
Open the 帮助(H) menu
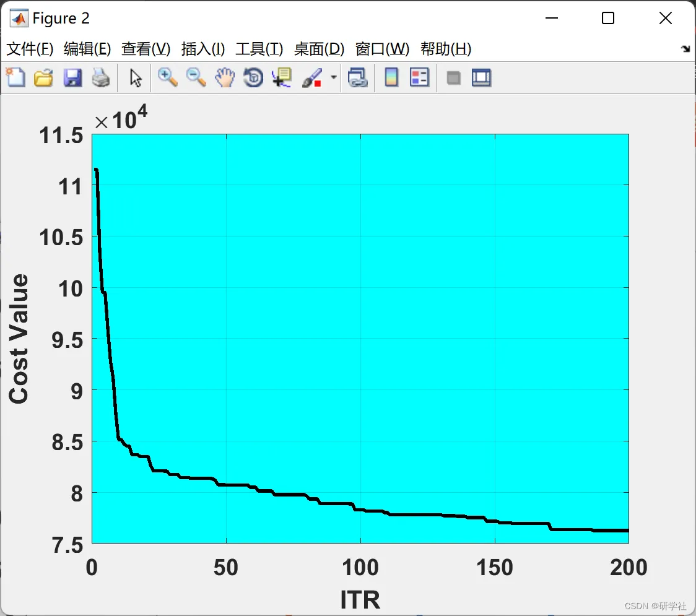click(446, 49)
